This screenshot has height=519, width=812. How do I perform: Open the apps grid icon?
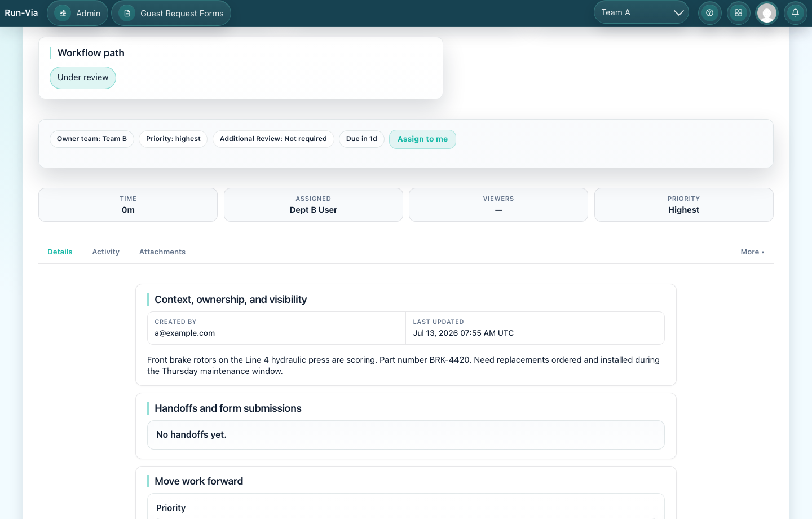pos(738,13)
